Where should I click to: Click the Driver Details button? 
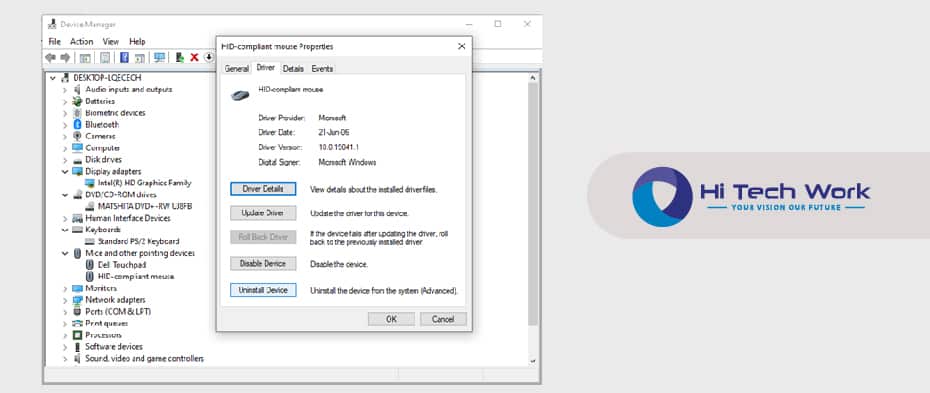point(263,189)
